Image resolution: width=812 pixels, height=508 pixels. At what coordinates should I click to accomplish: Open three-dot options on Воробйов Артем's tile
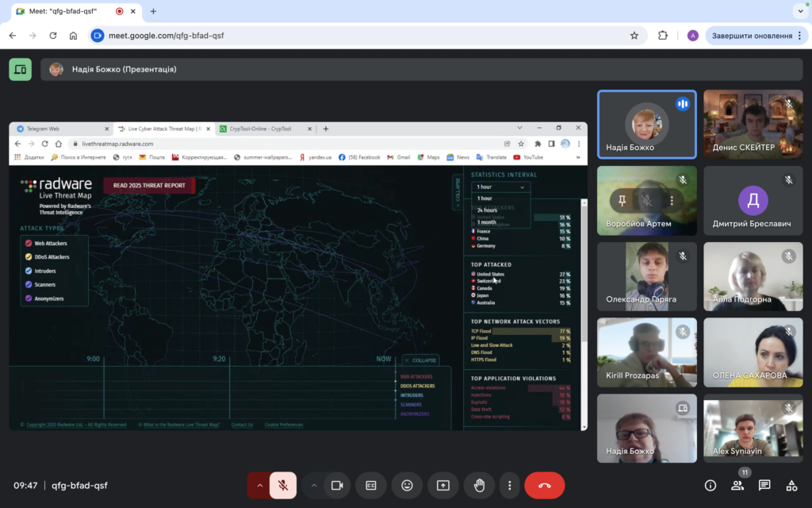(x=672, y=201)
